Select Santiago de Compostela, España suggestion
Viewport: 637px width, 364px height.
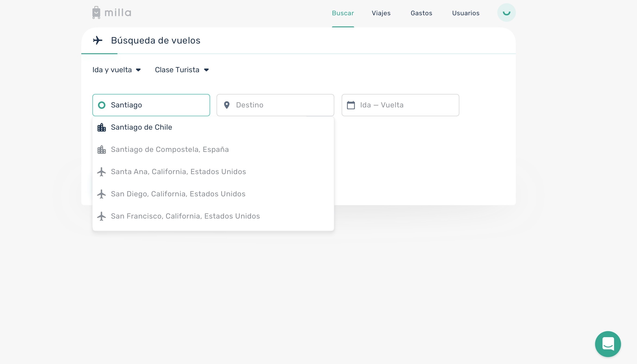click(x=170, y=150)
